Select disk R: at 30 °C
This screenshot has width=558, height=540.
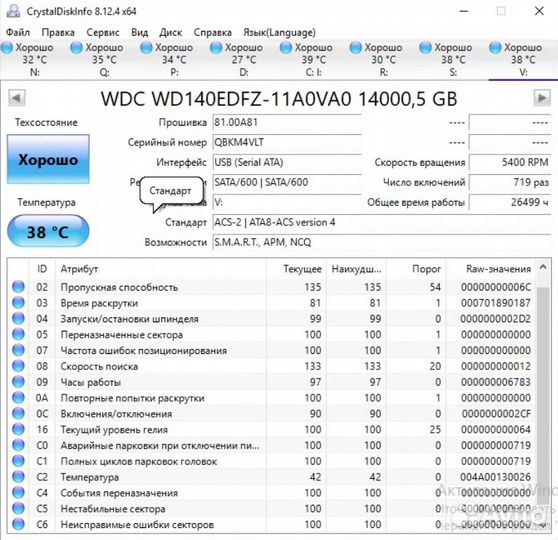click(x=383, y=60)
